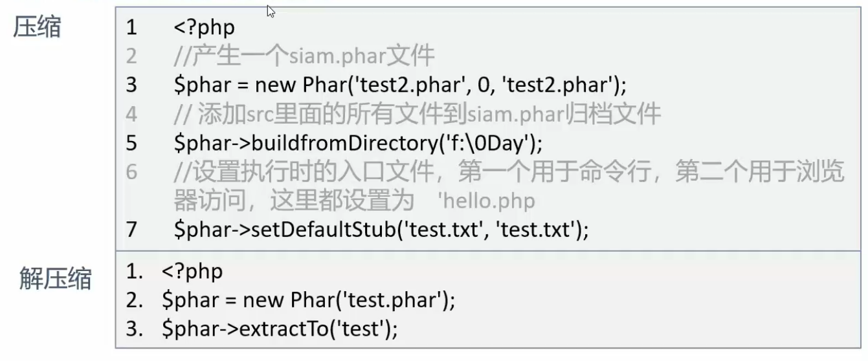This screenshot has height=361, width=868.
Task: Click grayed line number 4 in compression block
Action: point(131,114)
